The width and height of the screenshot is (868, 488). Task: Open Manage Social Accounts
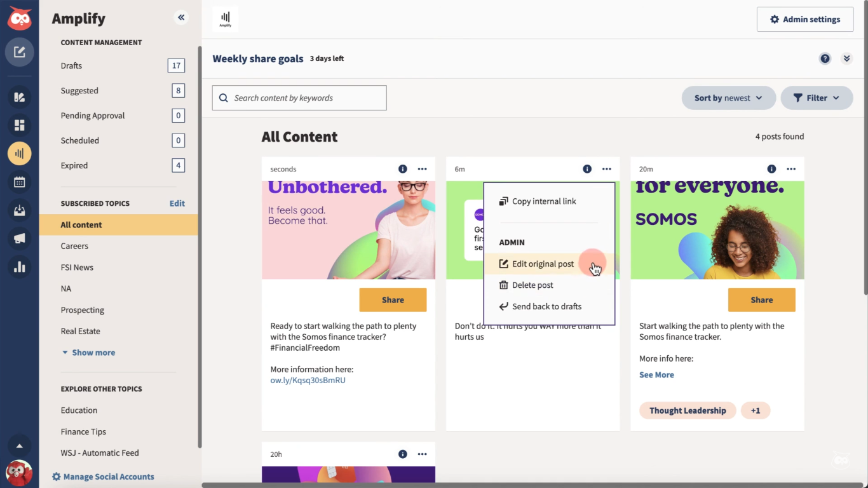coord(103,477)
